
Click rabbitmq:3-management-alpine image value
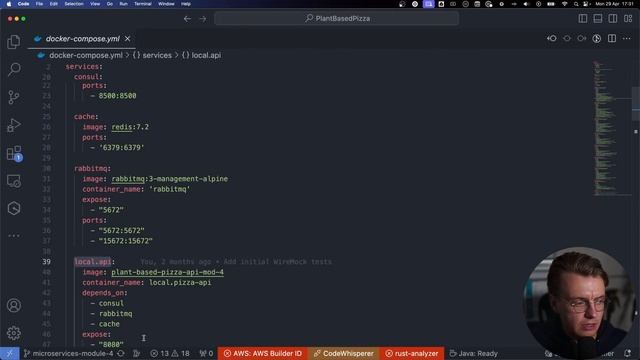(x=169, y=179)
